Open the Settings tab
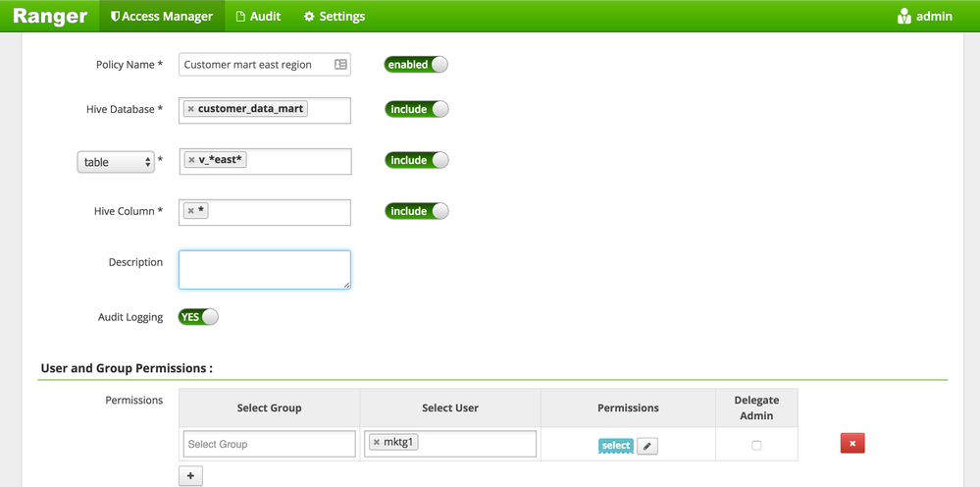Viewport: 980px width, 487px height. (335, 17)
